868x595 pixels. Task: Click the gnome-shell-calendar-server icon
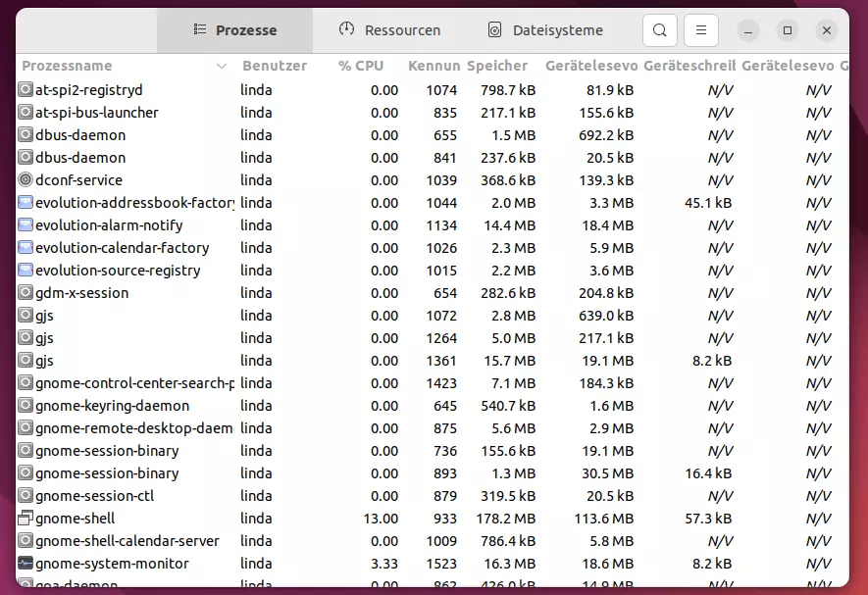(26, 541)
